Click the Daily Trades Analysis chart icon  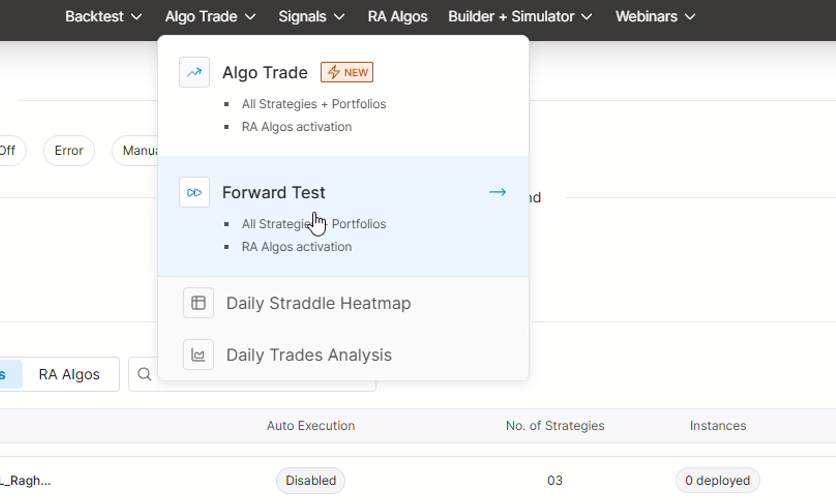(198, 355)
